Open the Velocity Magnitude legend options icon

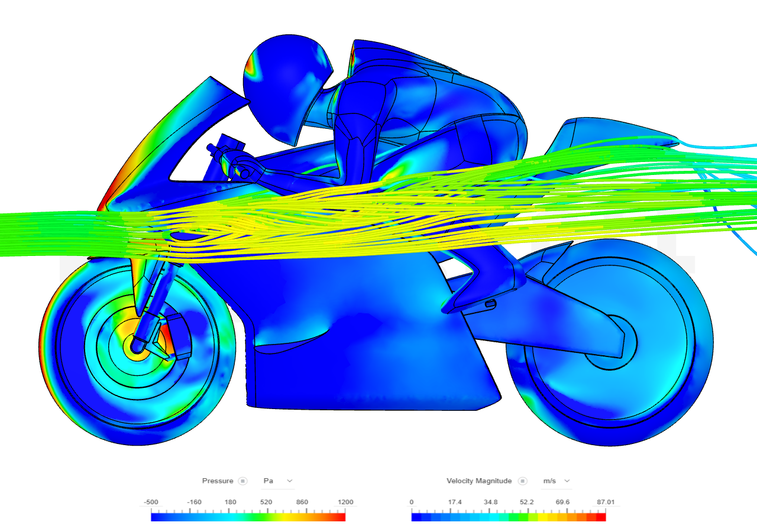click(523, 481)
